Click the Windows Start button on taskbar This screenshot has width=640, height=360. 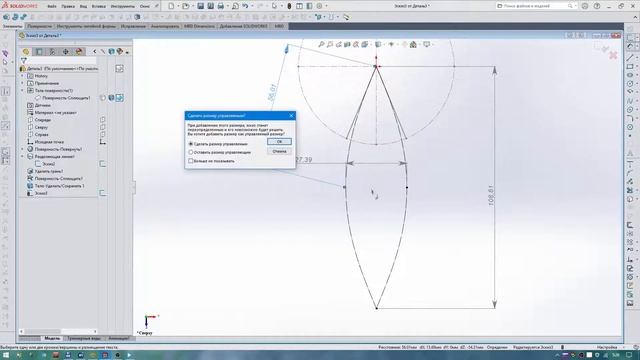[x=6, y=355]
